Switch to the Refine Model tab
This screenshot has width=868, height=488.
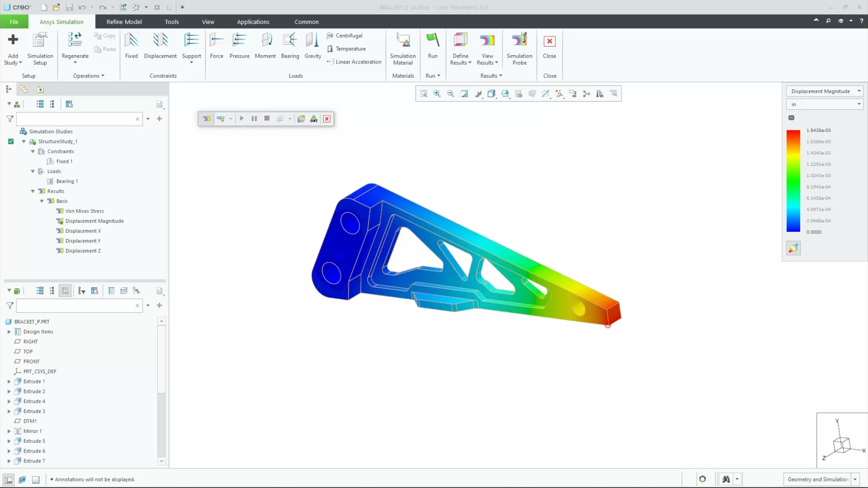pos(124,22)
